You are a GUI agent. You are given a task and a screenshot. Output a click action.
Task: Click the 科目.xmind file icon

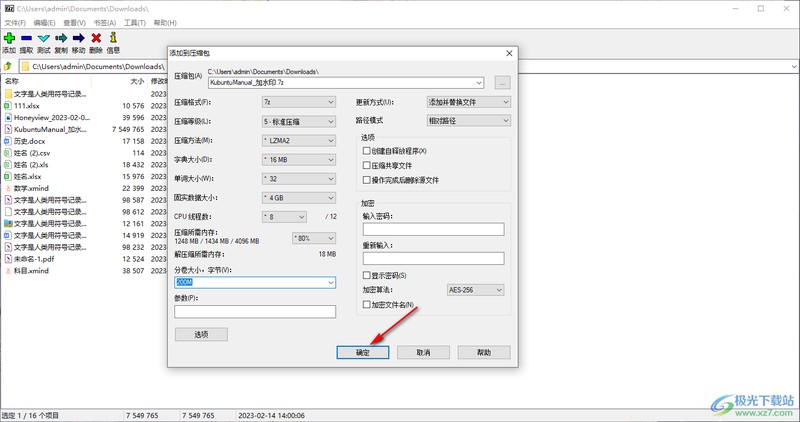pos(8,270)
